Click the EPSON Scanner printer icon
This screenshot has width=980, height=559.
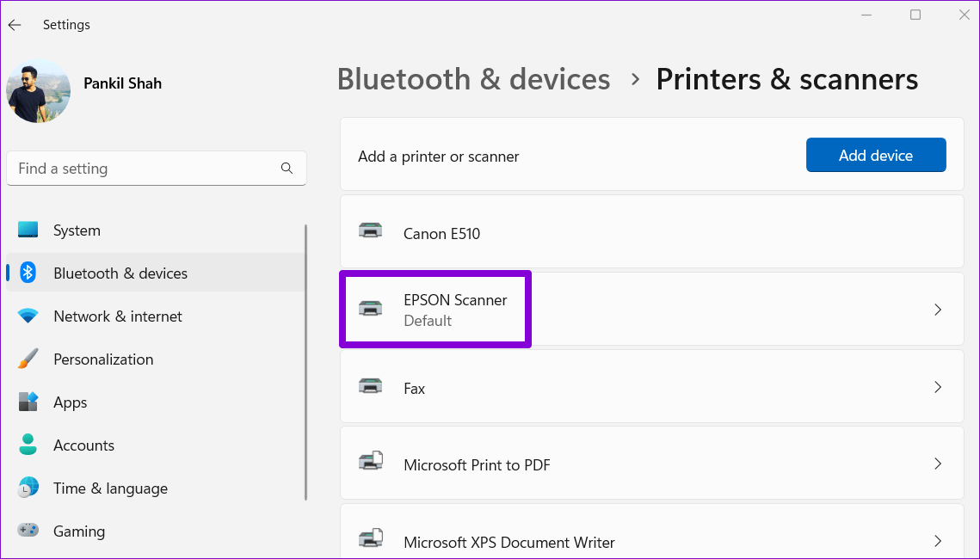click(371, 308)
